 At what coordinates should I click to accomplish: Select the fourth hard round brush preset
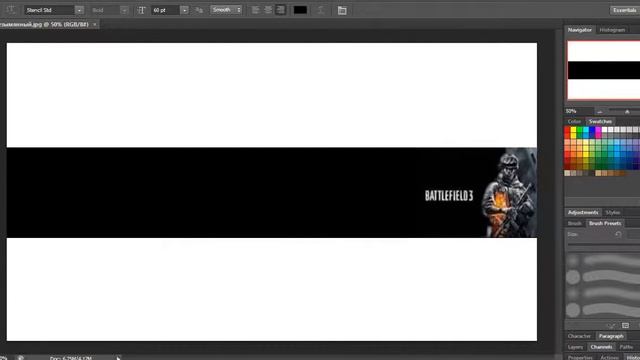point(603,310)
